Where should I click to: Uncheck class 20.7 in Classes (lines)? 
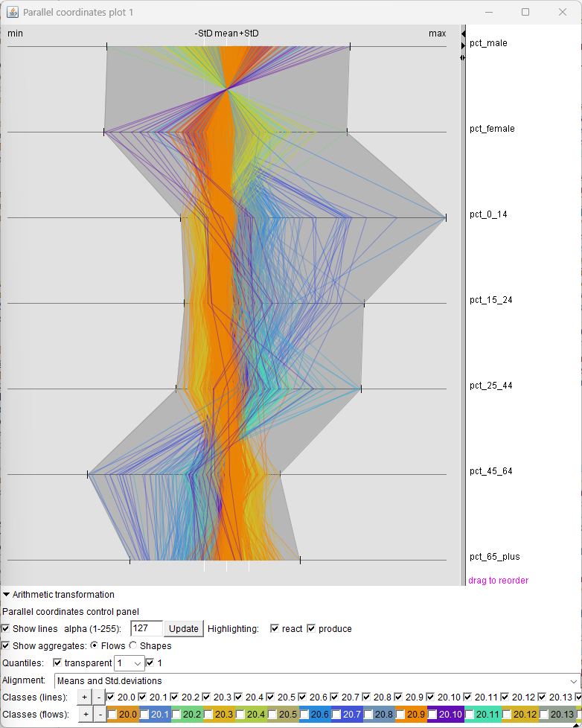(335, 697)
